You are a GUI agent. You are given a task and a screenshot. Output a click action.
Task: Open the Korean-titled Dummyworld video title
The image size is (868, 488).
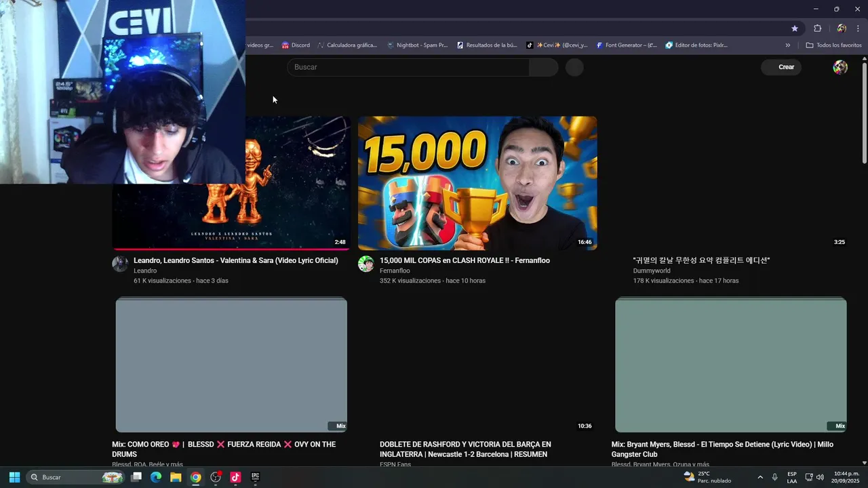click(x=701, y=260)
